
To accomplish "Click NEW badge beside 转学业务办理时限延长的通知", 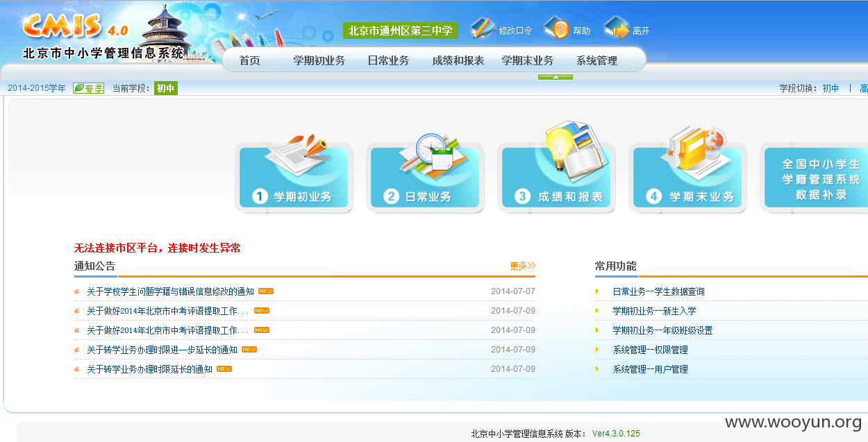I will click(x=224, y=368).
